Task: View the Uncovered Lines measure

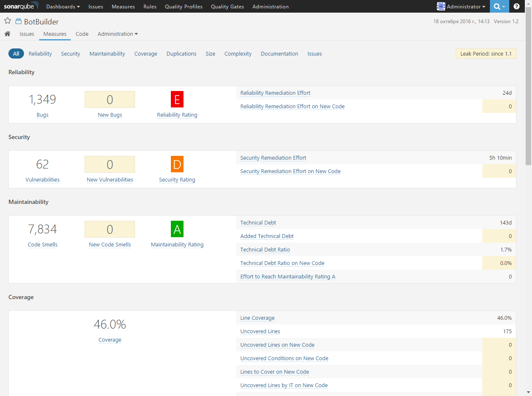Action: click(x=260, y=331)
